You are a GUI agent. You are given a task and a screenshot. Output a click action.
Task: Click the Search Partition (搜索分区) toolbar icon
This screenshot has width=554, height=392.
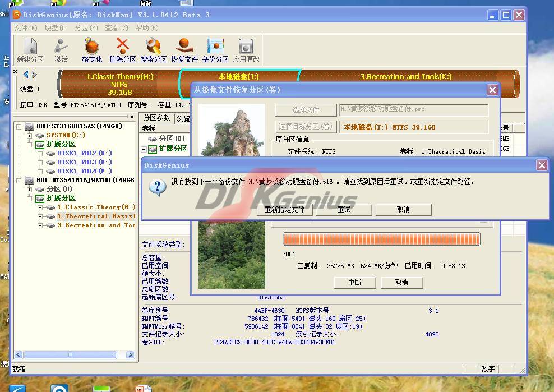(153, 50)
